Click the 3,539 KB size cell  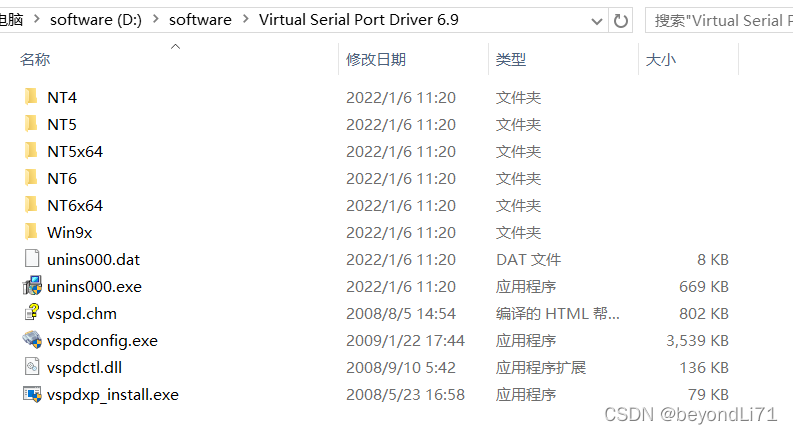697,340
